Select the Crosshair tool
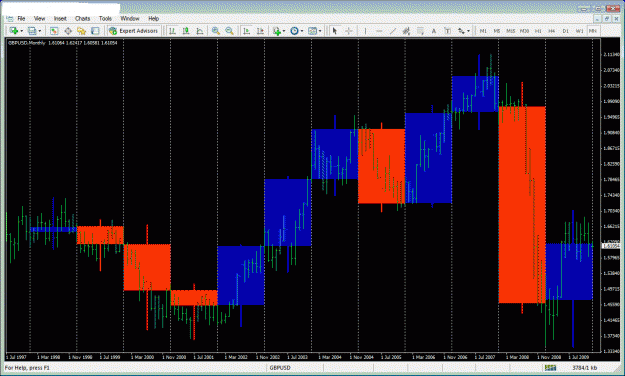The height and width of the screenshot is (376, 625). point(348,31)
